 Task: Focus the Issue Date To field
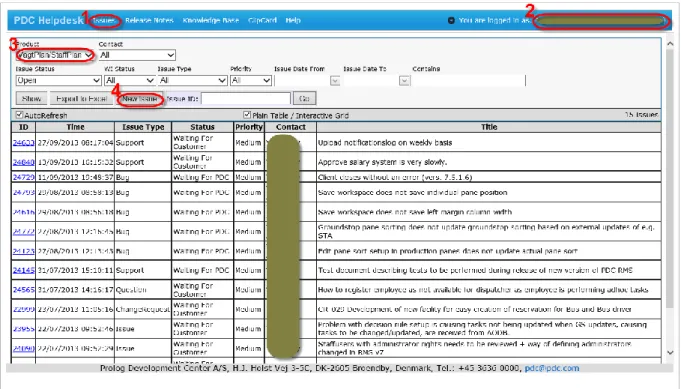[371, 81]
